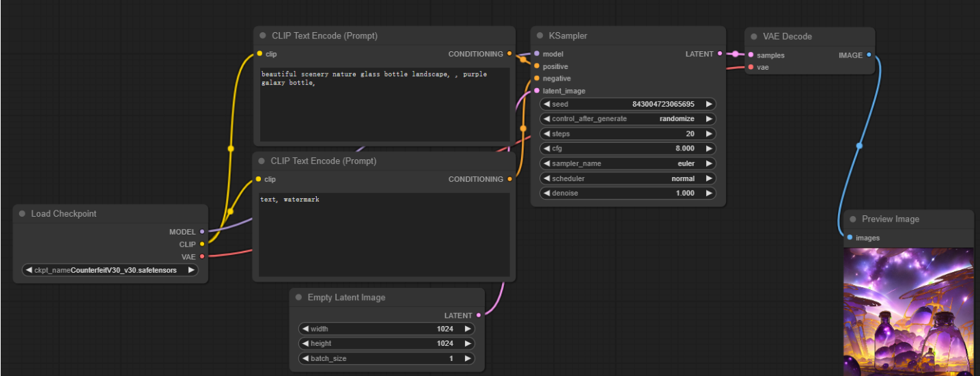Image resolution: width=980 pixels, height=376 pixels.
Task: Click the images input port on Preview Image
Action: click(849, 238)
